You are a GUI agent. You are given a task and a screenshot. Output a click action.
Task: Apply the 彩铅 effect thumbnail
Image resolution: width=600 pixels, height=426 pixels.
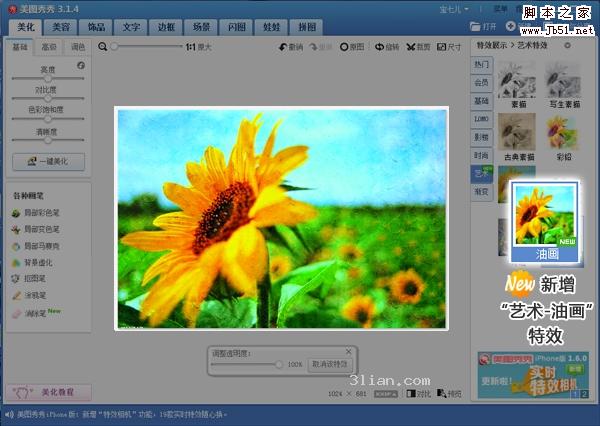pos(564,132)
